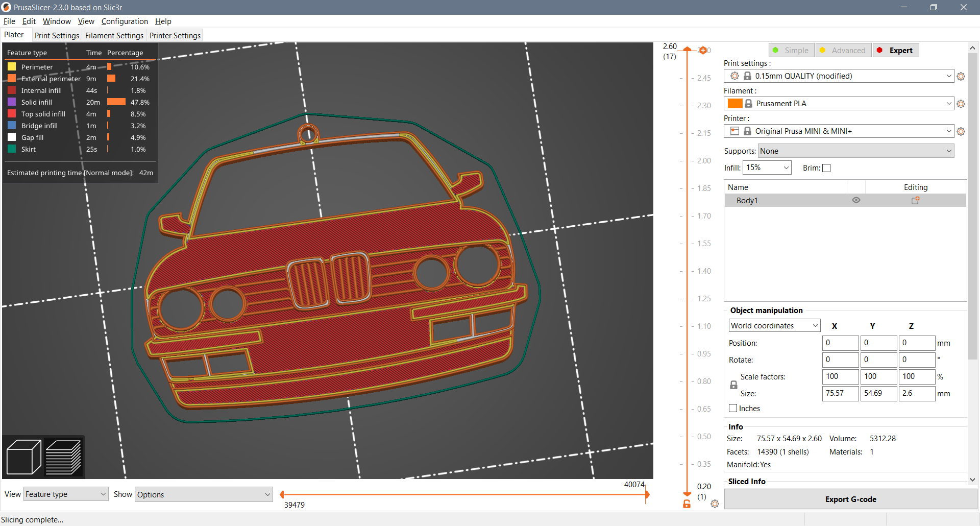Enable the Brim checkbox
This screenshot has width=980, height=526.
point(826,168)
